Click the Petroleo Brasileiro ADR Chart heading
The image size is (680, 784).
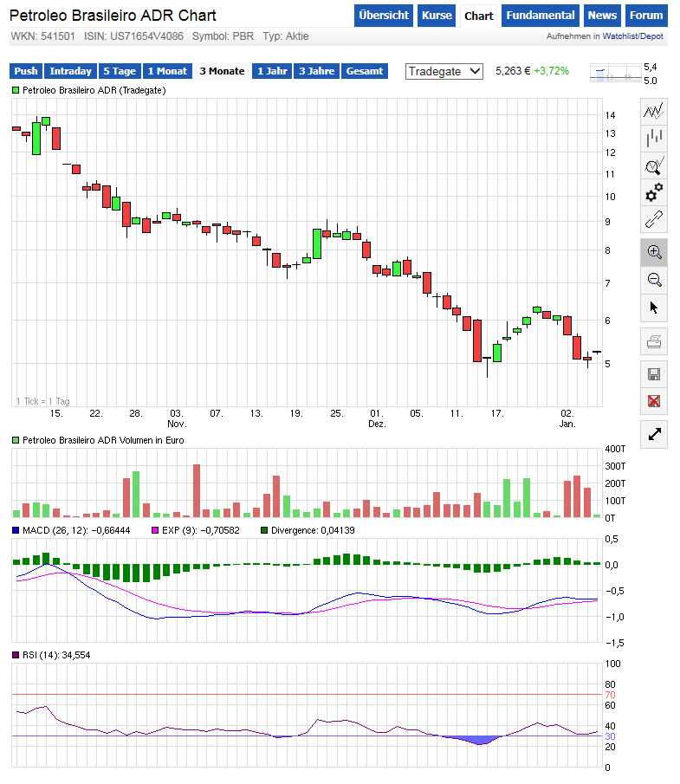click(x=113, y=16)
